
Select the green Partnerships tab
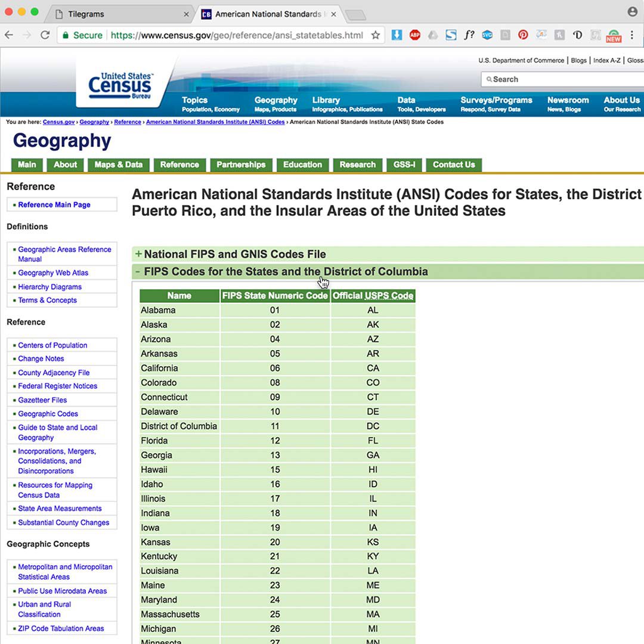[241, 165]
